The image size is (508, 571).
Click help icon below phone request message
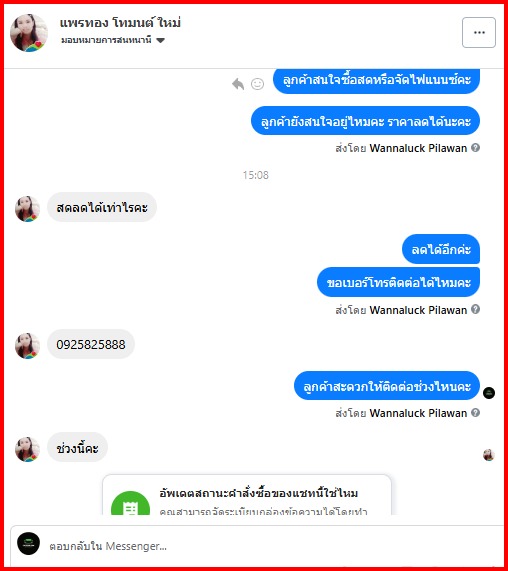[475, 310]
